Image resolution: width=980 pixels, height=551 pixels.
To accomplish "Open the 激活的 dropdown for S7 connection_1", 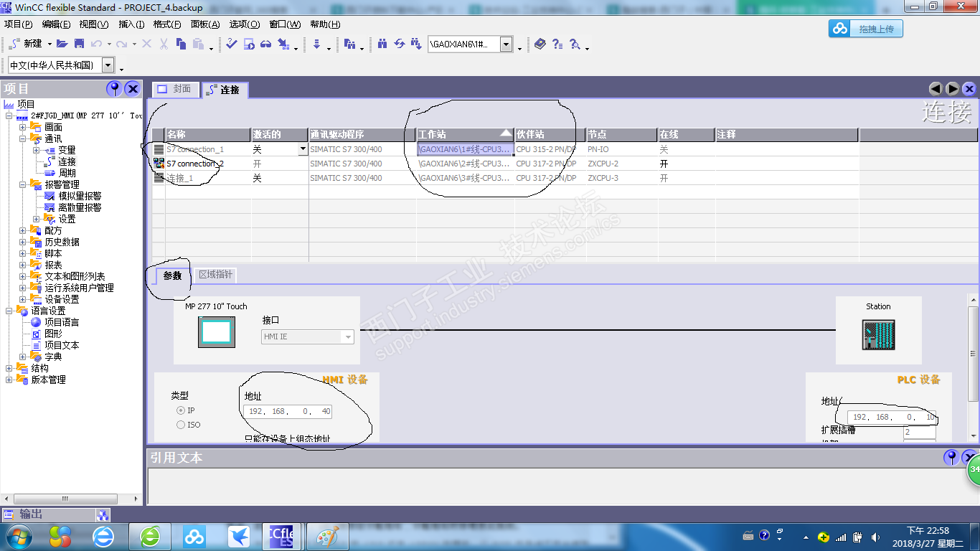I will pos(303,149).
